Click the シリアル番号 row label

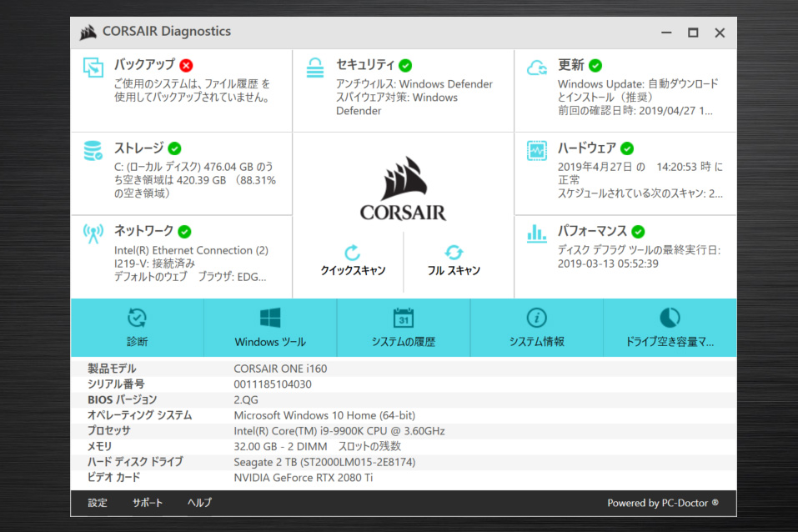116,384
